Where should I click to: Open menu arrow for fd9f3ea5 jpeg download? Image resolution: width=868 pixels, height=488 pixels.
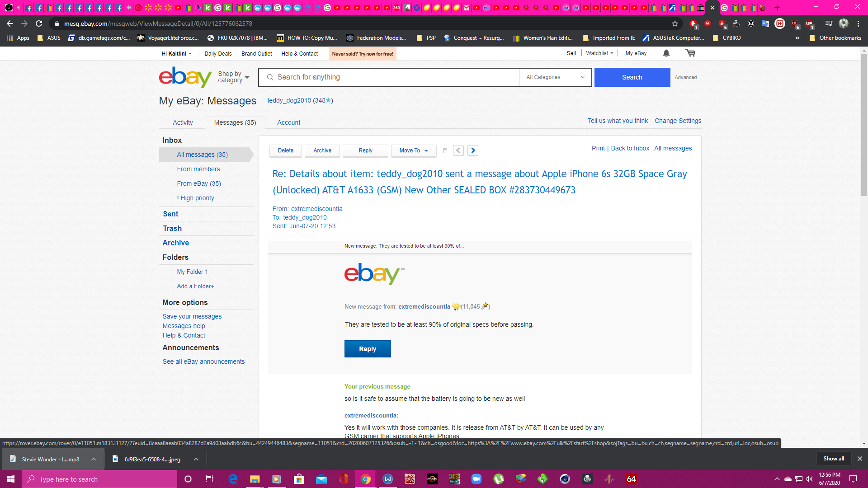click(x=196, y=459)
